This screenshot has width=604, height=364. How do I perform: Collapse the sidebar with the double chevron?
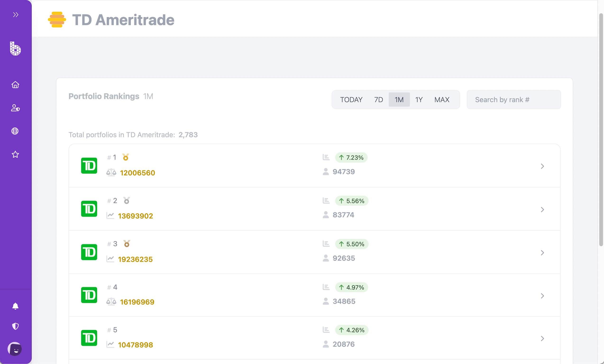[x=16, y=14]
